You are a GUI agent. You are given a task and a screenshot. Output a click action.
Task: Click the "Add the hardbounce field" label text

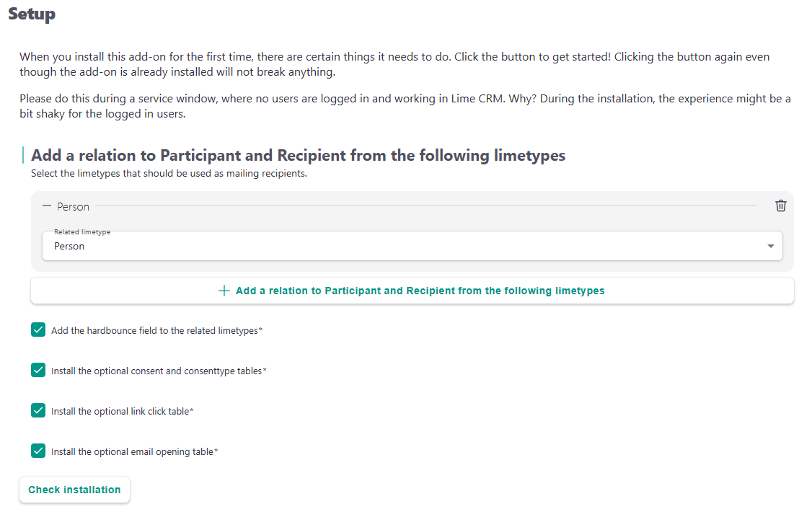coord(154,330)
